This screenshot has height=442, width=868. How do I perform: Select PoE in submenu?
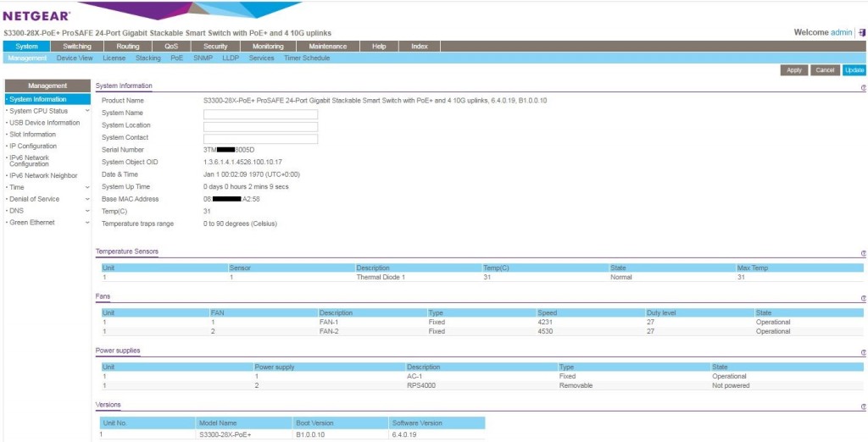176,58
